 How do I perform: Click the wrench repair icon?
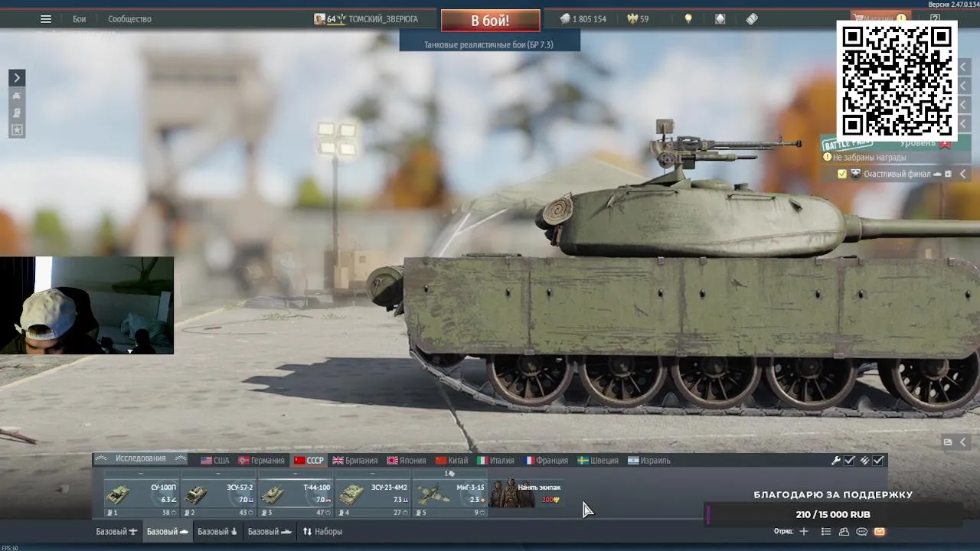[836, 461]
